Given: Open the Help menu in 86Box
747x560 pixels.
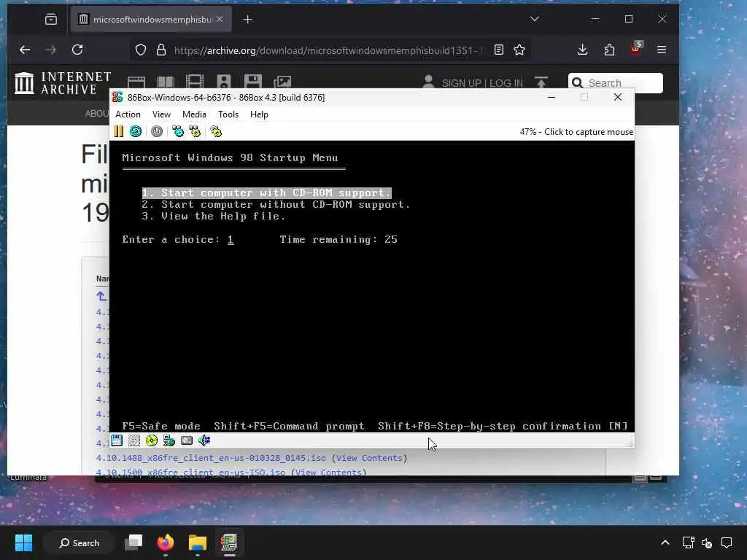Looking at the screenshot, I should coord(259,114).
